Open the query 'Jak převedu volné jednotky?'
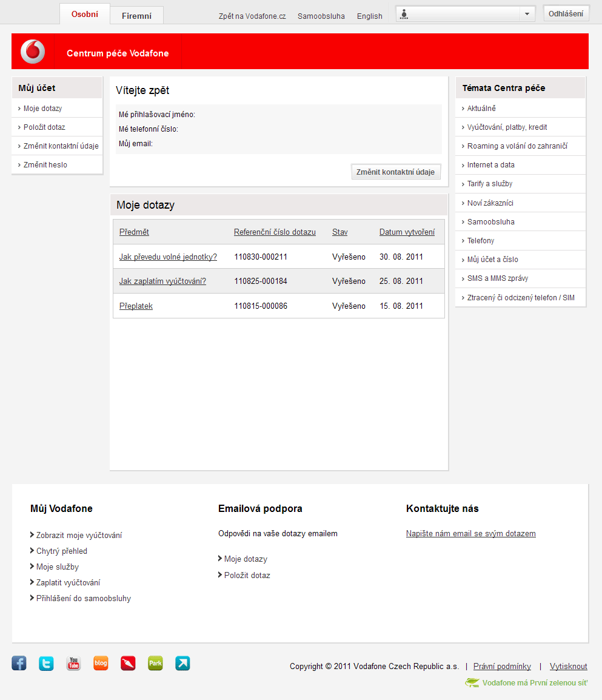This screenshot has width=602, height=700. point(168,257)
